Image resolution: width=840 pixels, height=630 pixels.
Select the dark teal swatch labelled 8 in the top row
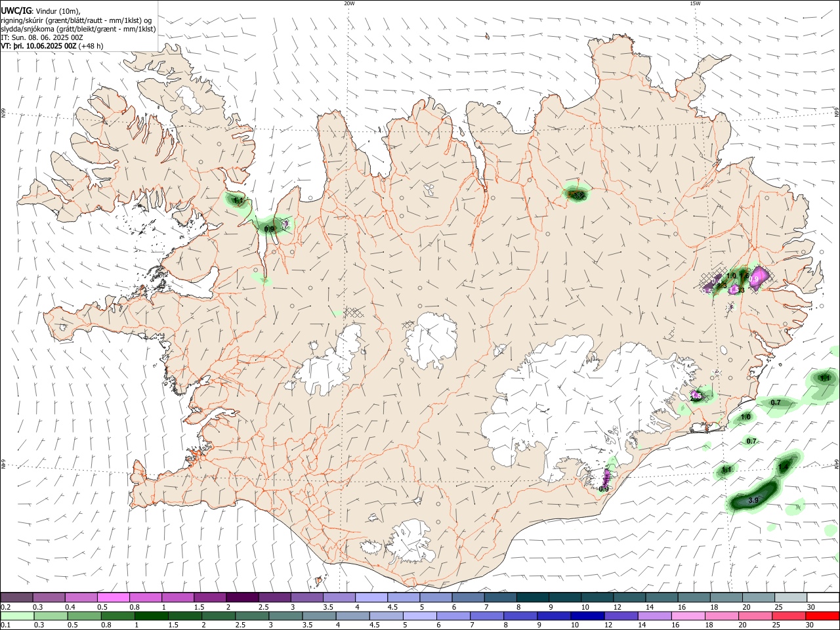tap(532, 597)
